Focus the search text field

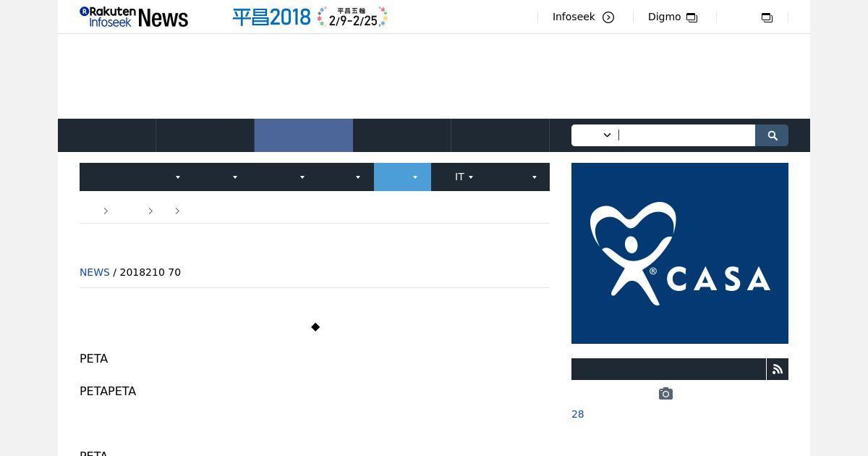click(x=686, y=135)
